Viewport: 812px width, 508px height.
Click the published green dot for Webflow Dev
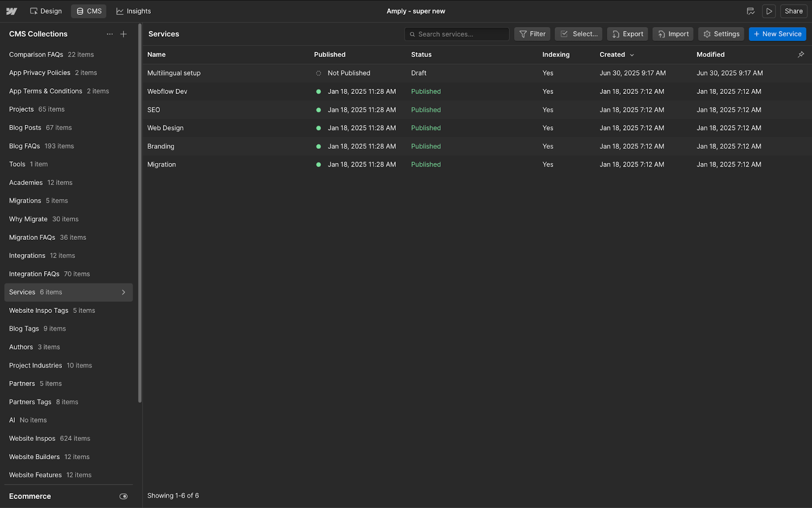click(x=318, y=91)
